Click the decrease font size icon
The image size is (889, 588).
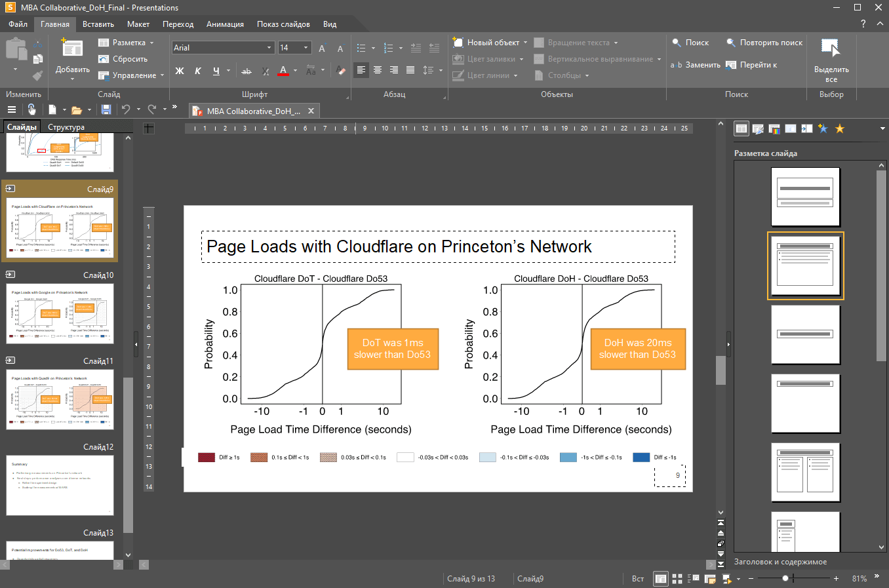pyautogui.click(x=340, y=48)
